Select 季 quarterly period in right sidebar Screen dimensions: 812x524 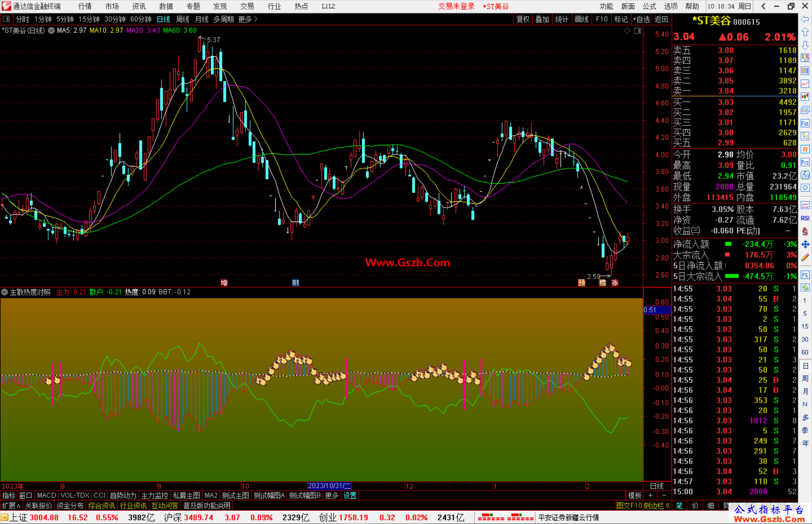tap(805, 430)
